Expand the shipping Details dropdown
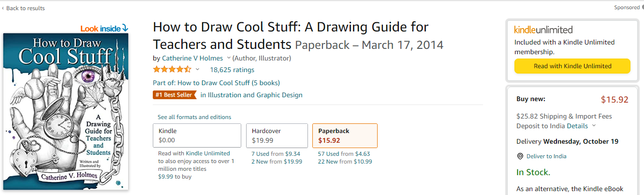 click(594, 126)
